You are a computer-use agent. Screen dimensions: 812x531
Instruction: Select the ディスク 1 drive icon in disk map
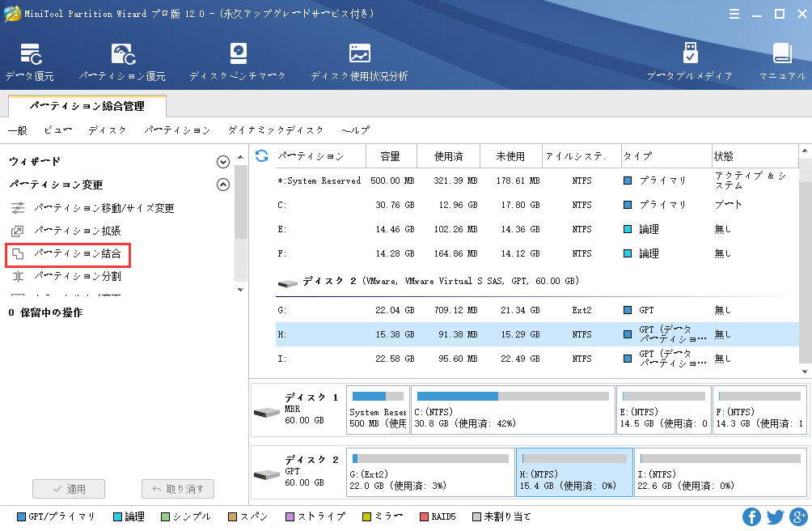point(267,412)
